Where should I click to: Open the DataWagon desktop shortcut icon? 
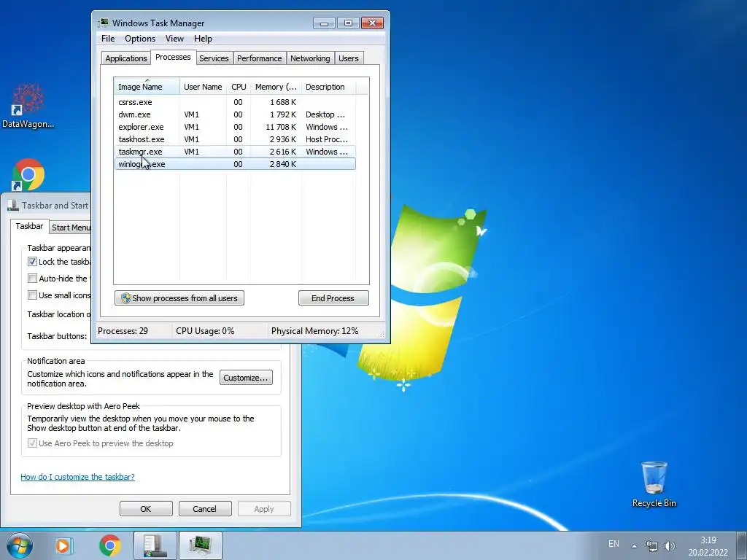(x=28, y=106)
